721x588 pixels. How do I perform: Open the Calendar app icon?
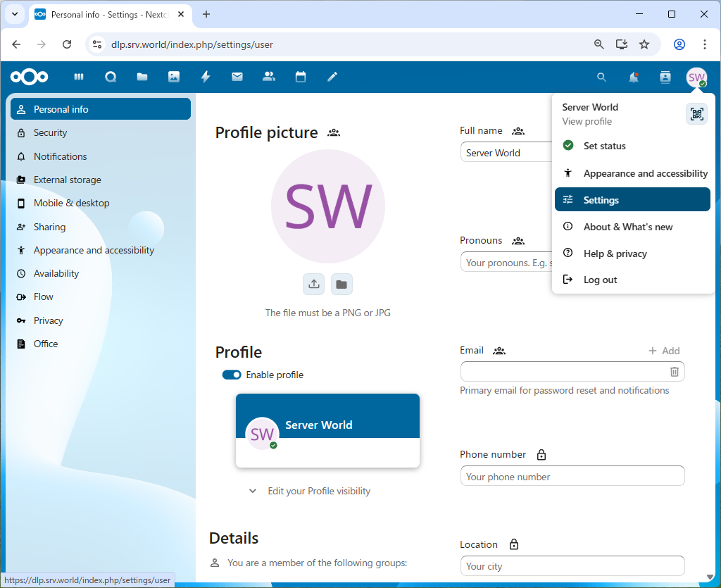click(x=301, y=77)
